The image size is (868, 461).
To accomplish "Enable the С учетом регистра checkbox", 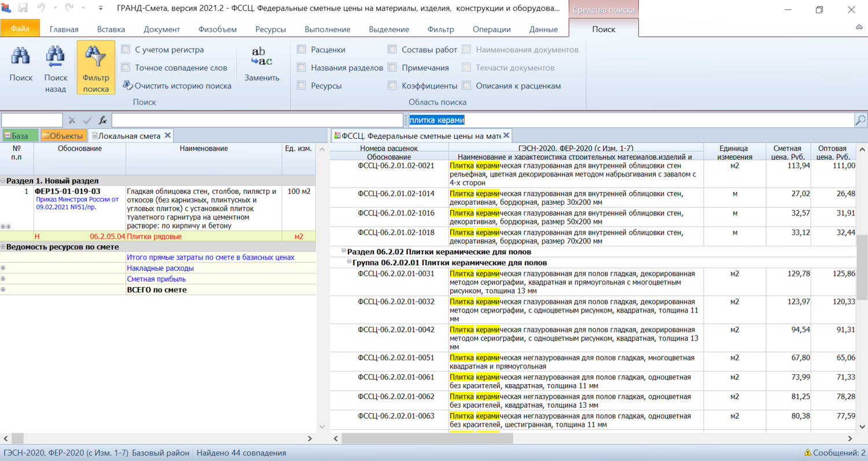I will click(x=126, y=50).
